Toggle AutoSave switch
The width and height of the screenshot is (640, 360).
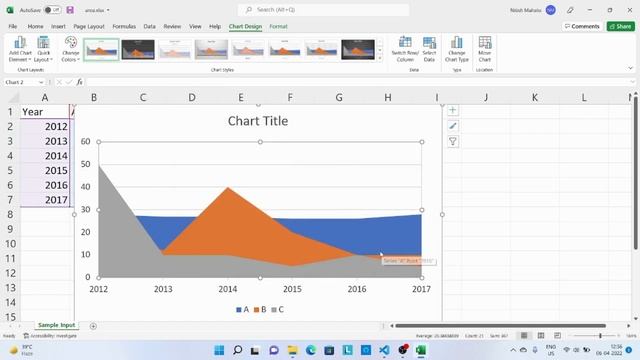52,10
